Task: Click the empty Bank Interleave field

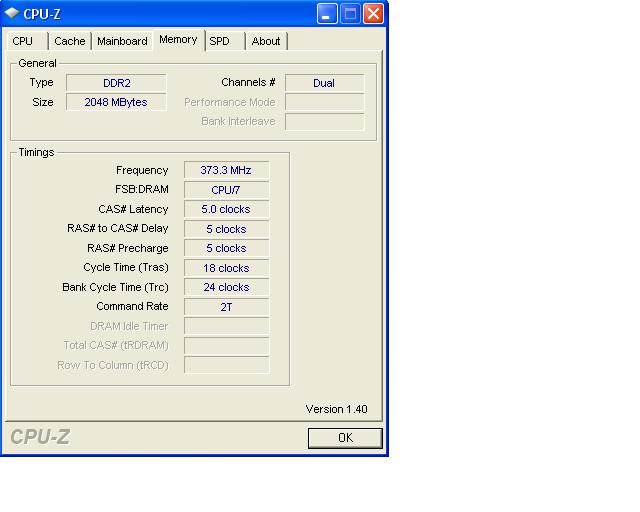Action: coord(324,122)
